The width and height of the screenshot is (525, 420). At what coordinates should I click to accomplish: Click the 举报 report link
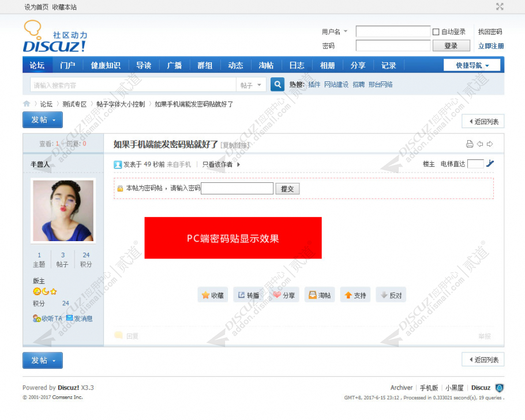click(485, 336)
